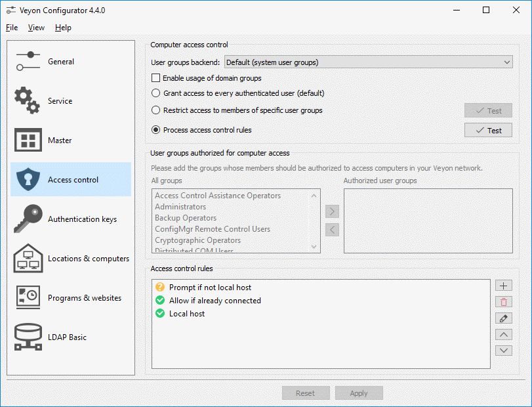The height and width of the screenshot is (407, 532).
Task: Open Locations & computers house icon
Action: click(28, 258)
